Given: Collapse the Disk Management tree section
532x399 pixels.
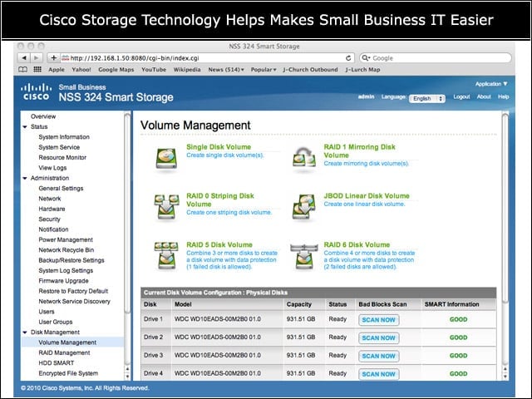Looking at the screenshot, I should [25, 332].
